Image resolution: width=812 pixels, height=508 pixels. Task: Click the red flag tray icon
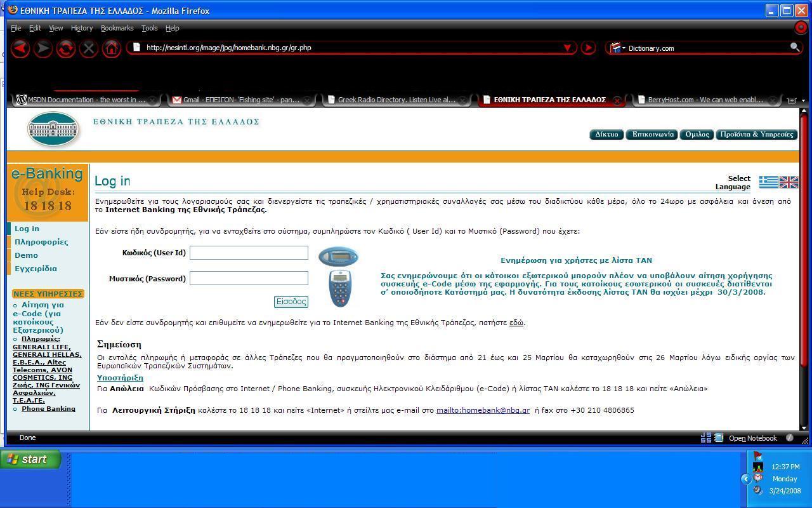[x=757, y=456]
